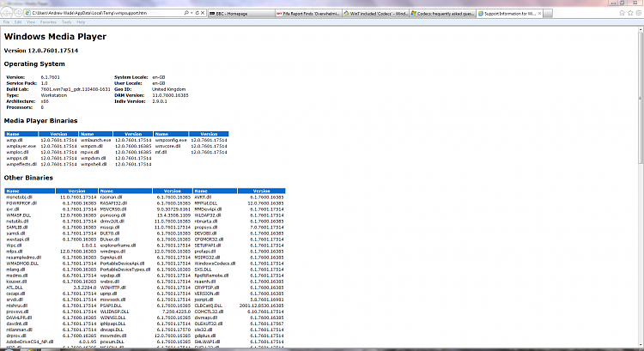Open the address bar autocomplete dropdown arrow
The height and width of the screenshot is (351, 644).
click(x=191, y=13)
